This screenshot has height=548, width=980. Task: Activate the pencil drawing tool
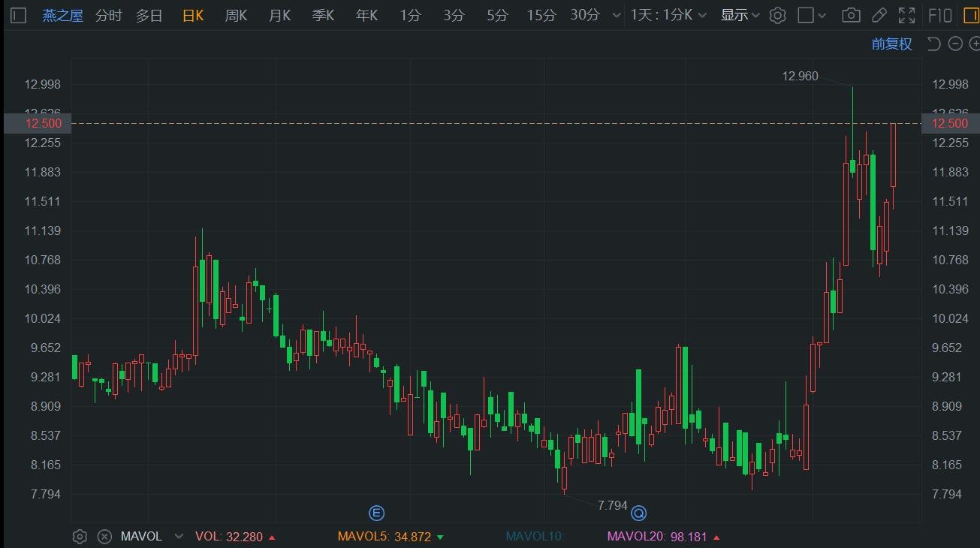coord(879,15)
